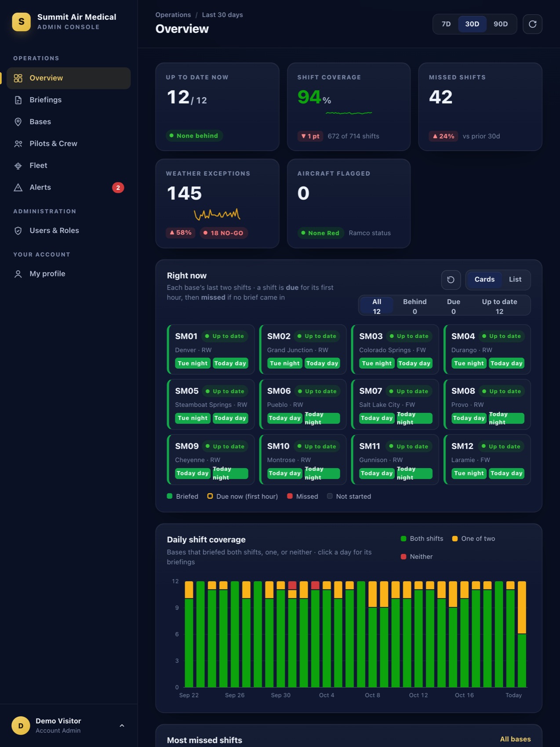Go to Pilots & Crew page
Viewport: 560px width, 747px height.
tap(69, 144)
